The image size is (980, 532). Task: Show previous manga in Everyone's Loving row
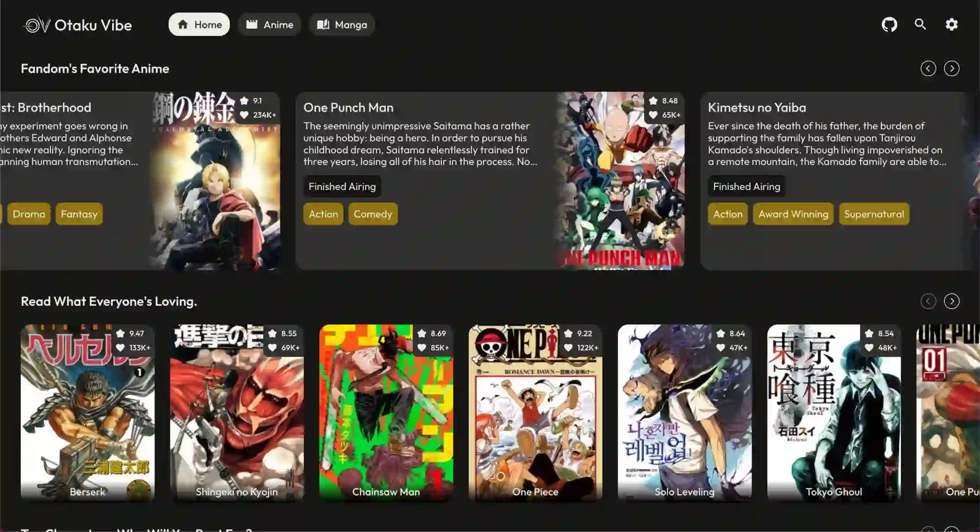(928, 301)
